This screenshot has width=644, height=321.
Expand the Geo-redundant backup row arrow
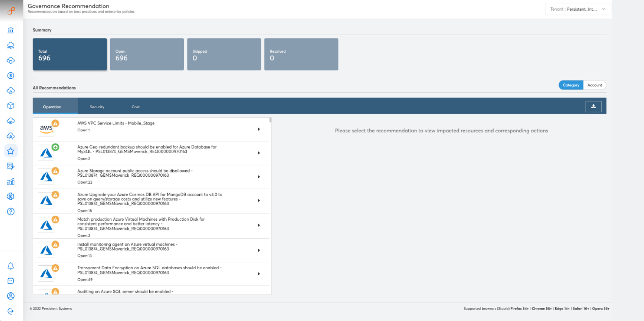[259, 153]
